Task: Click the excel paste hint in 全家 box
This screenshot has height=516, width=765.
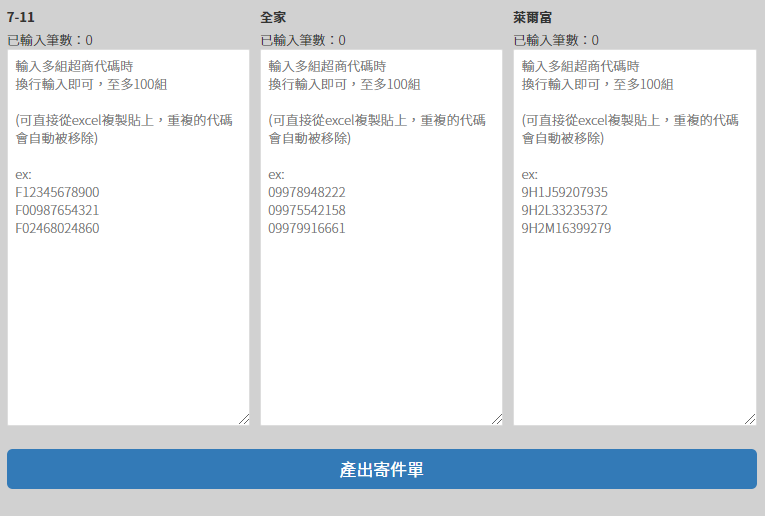Action: (377, 129)
